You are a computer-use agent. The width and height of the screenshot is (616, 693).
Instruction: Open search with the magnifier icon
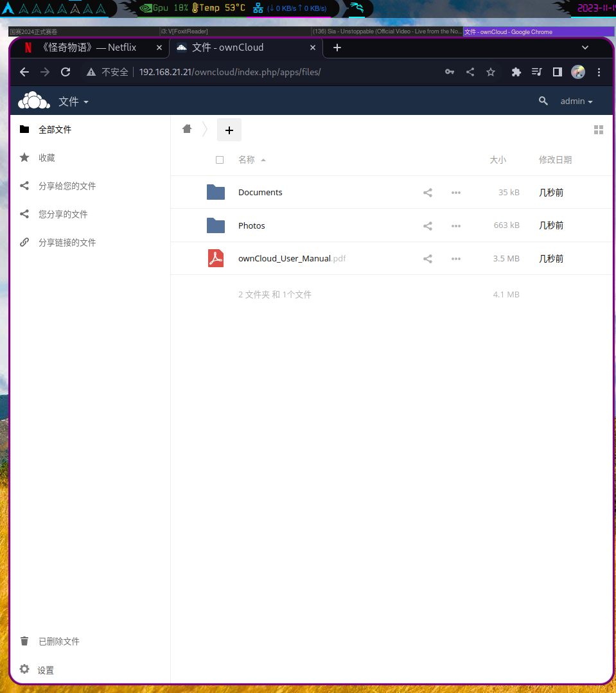(x=543, y=101)
